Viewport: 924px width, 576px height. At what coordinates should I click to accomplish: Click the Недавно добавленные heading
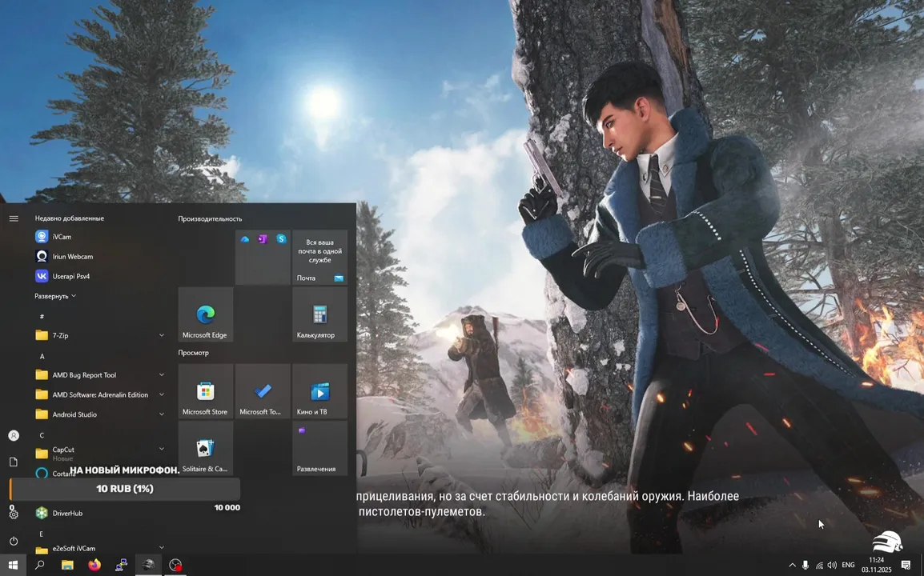(x=69, y=218)
